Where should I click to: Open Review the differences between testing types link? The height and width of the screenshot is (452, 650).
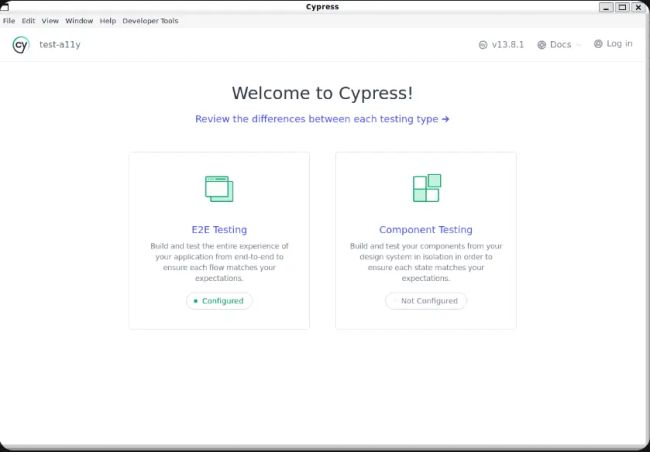pyautogui.click(x=322, y=119)
